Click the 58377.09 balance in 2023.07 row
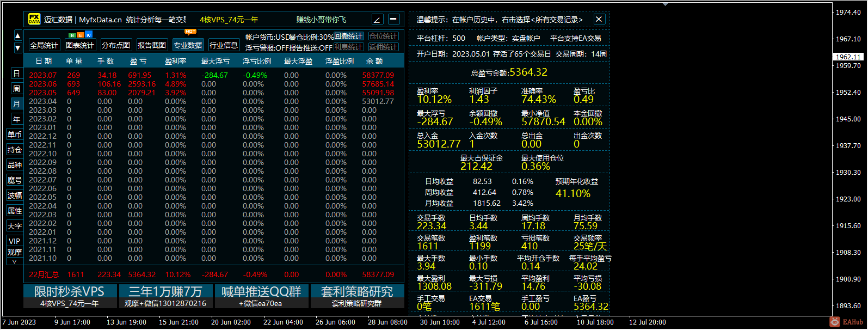Screen dimensions: 868x330 tap(378, 75)
